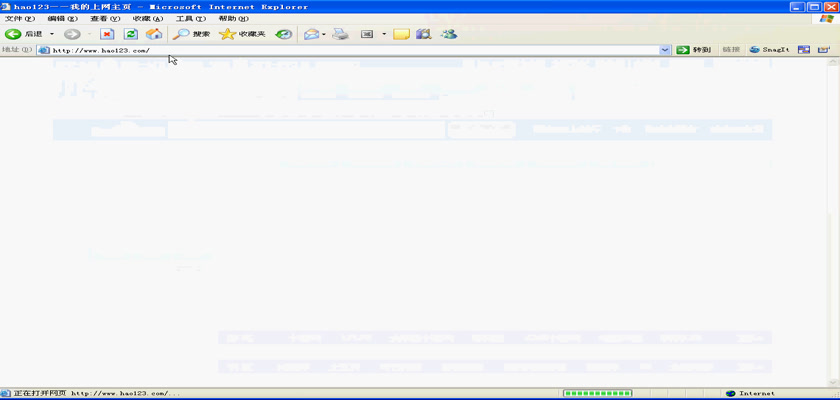Open the Help (帮助) menu
This screenshot has width=840, height=400.
234,19
